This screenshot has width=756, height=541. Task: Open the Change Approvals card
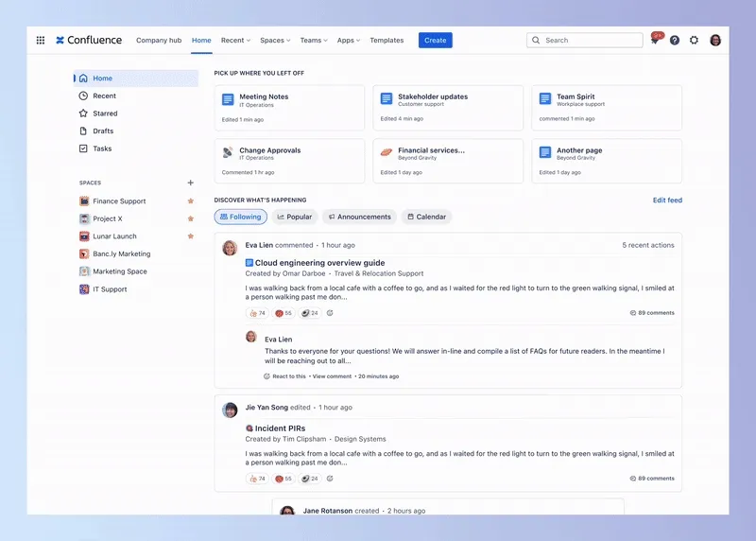(x=289, y=161)
